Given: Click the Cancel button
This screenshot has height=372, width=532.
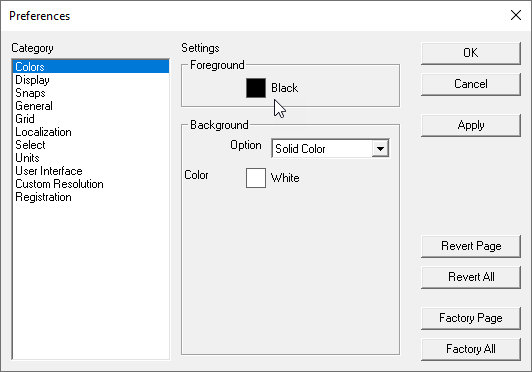Looking at the screenshot, I should pos(471,84).
